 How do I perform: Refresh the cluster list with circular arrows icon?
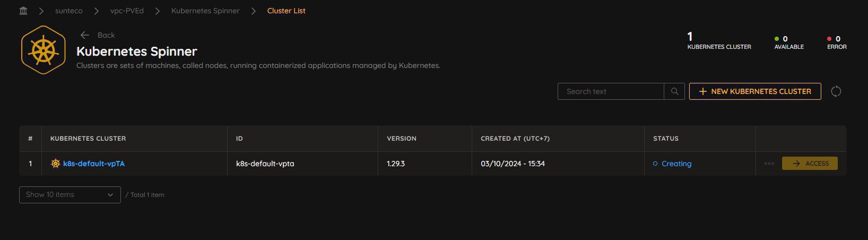836,91
